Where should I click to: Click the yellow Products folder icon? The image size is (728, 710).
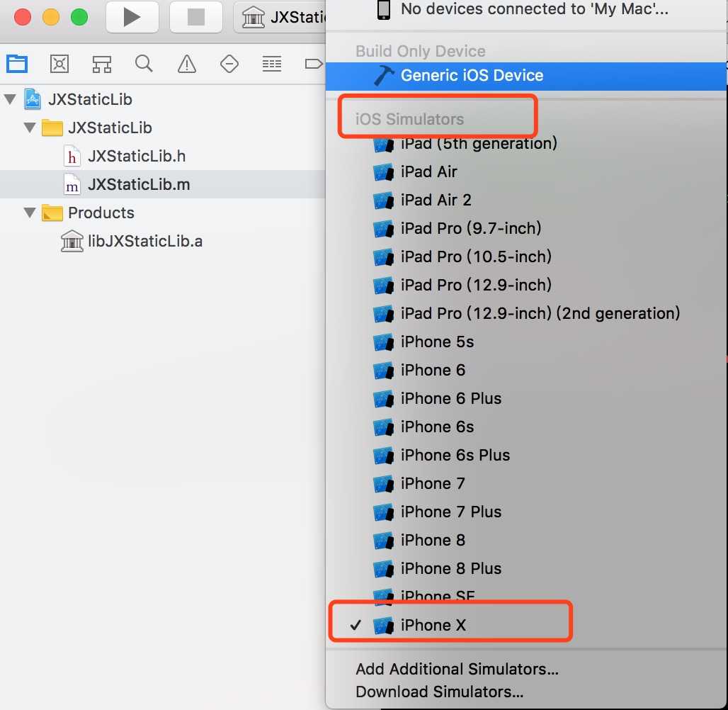click(x=52, y=213)
